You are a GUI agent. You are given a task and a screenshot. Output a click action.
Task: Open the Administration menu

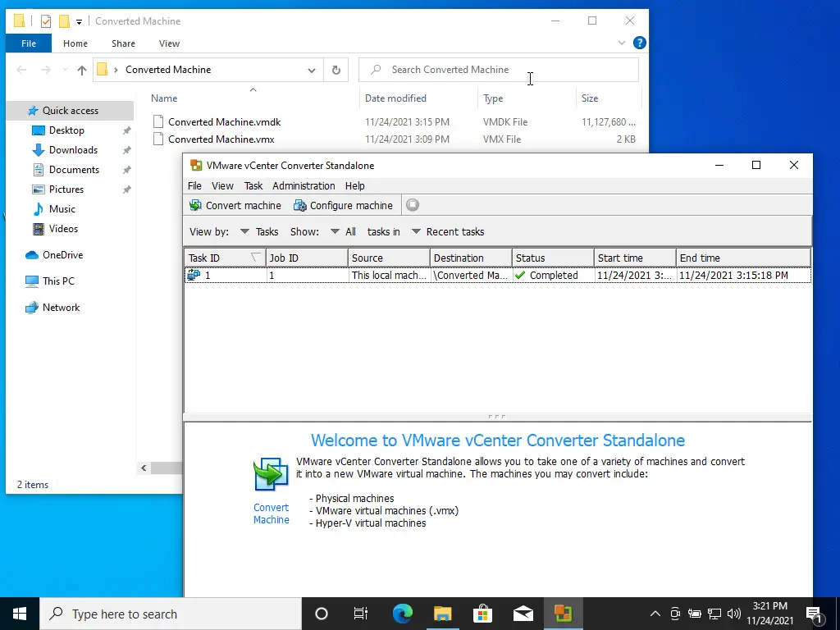(304, 186)
